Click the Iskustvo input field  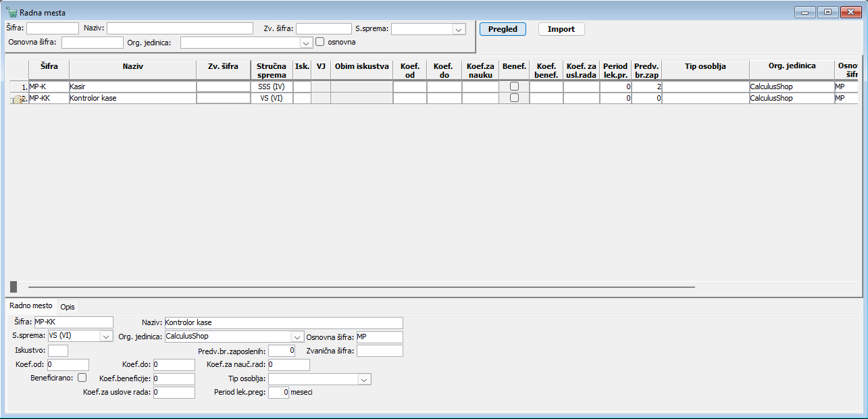(58, 350)
